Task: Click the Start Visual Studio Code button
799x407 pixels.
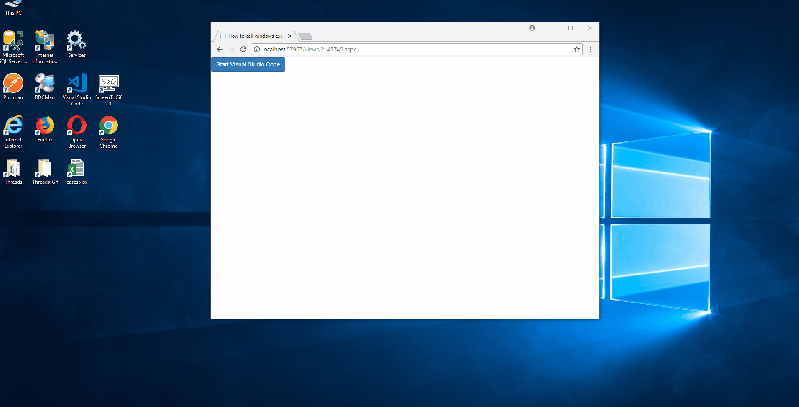Action: tap(248, 65)
